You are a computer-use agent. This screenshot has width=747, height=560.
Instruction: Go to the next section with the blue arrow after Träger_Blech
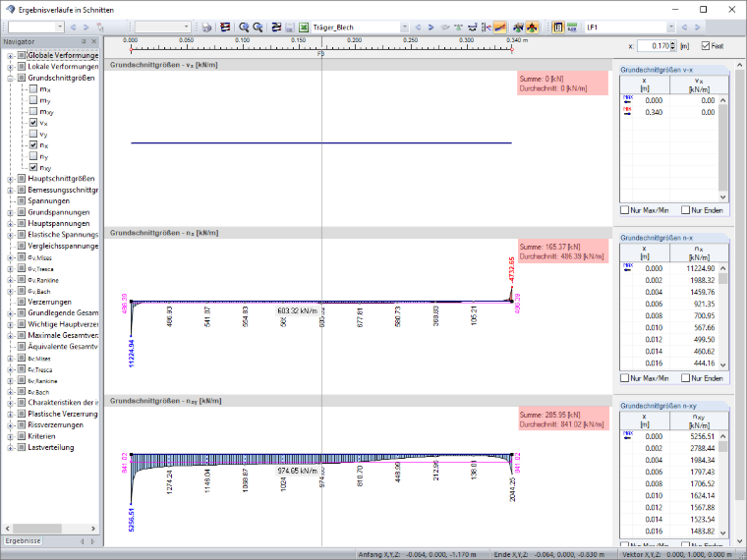pos(431,28)
